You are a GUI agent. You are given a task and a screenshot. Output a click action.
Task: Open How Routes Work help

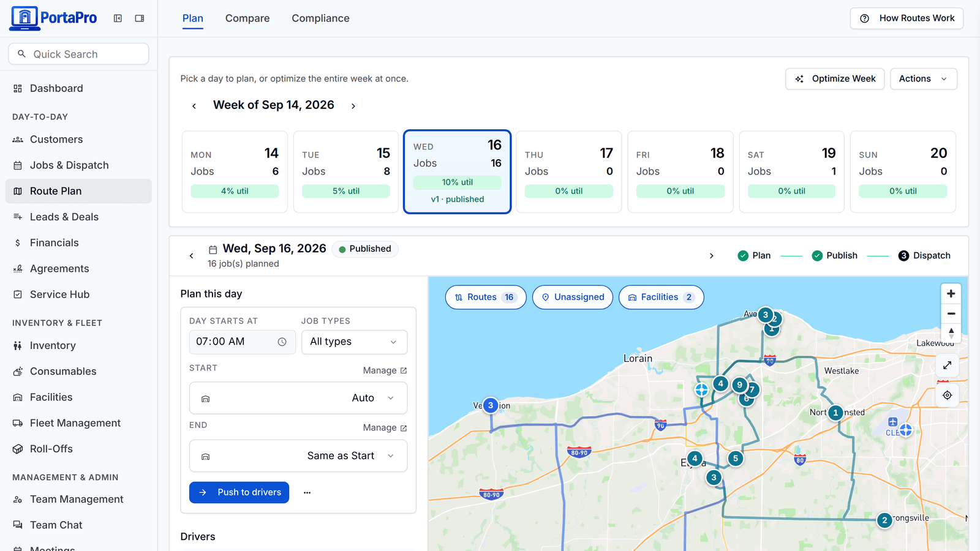tap(907, 18)
